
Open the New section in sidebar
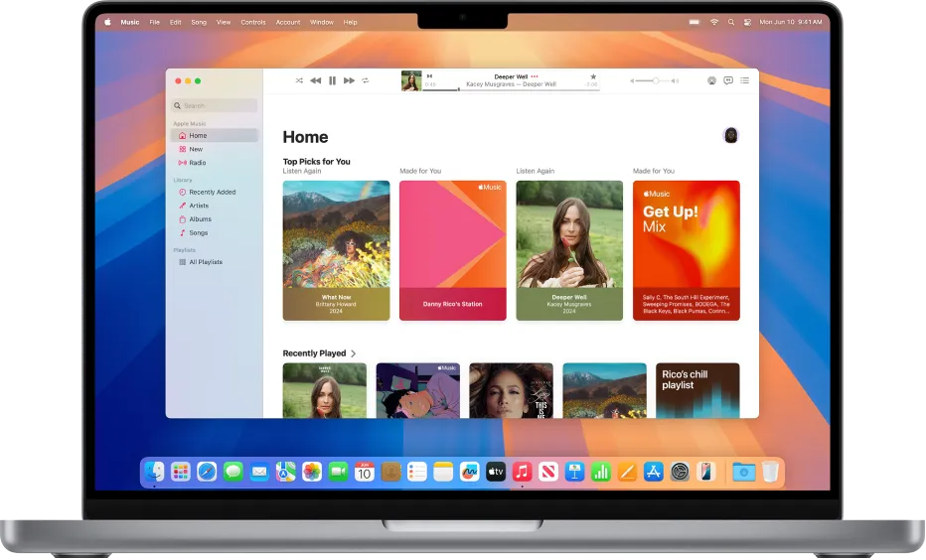(x=215, y=149)
